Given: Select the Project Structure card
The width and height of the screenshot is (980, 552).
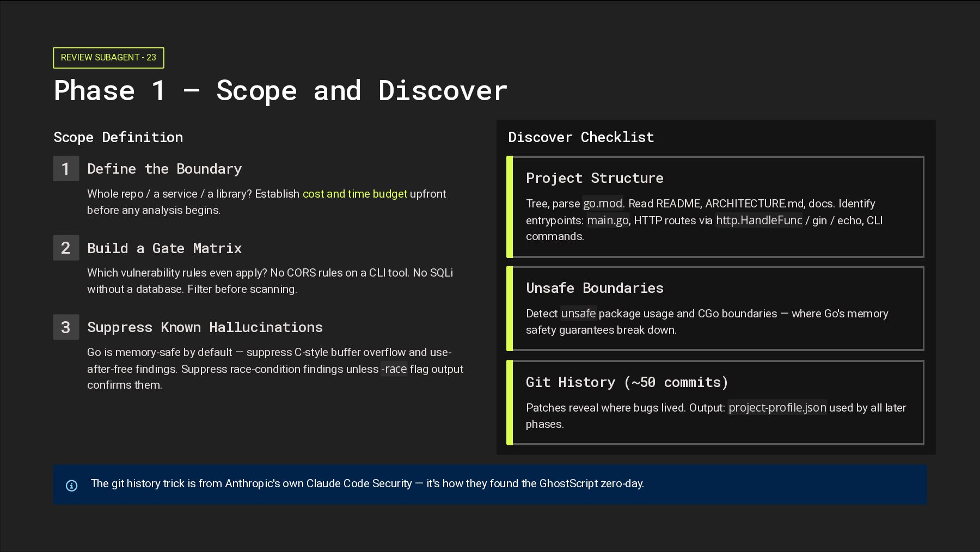Looking at the screenshot, I should pos(715,207).
